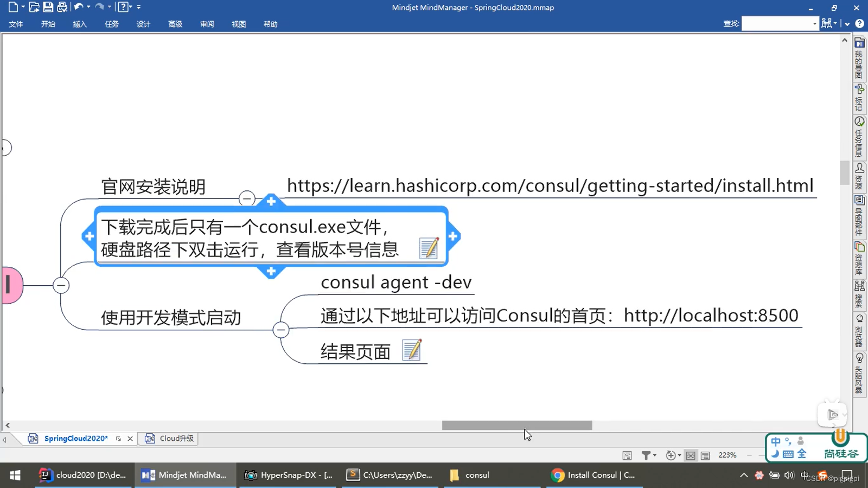The image size is (868, 488).
Task: Close the SpringCloud2020 tab
Action: [x=130, y=439]
